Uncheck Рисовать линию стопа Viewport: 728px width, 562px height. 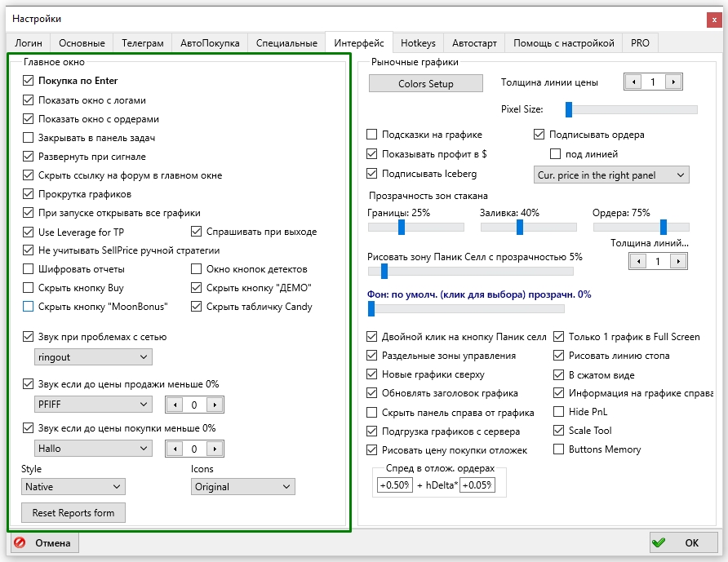pyautogui.click(x=559, y=356)
